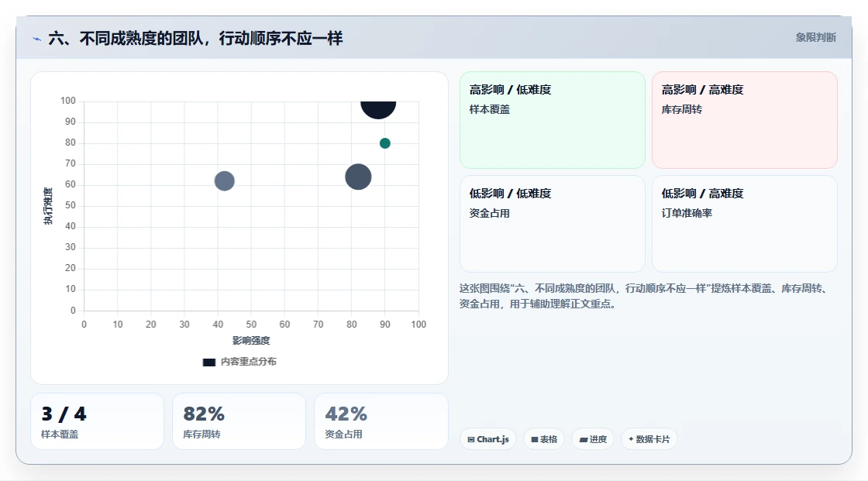Click 资金占用 text in the quadrant card
Image resolution: width=868 pixels, height=481 pixels.
[489, 213]
